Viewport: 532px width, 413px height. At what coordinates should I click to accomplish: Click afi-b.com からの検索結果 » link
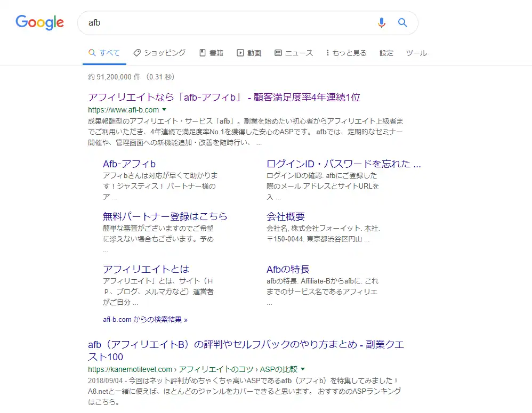click(145, 319)
